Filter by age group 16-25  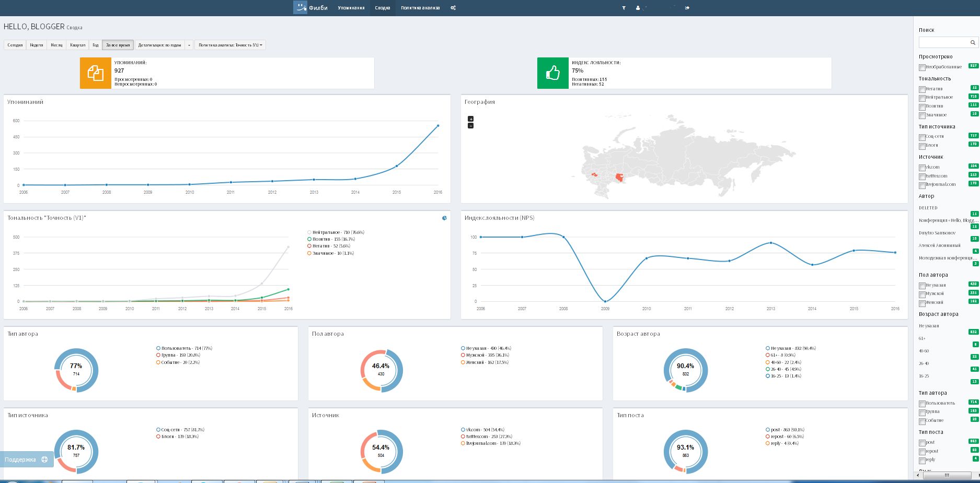click(x=924, y=376)
